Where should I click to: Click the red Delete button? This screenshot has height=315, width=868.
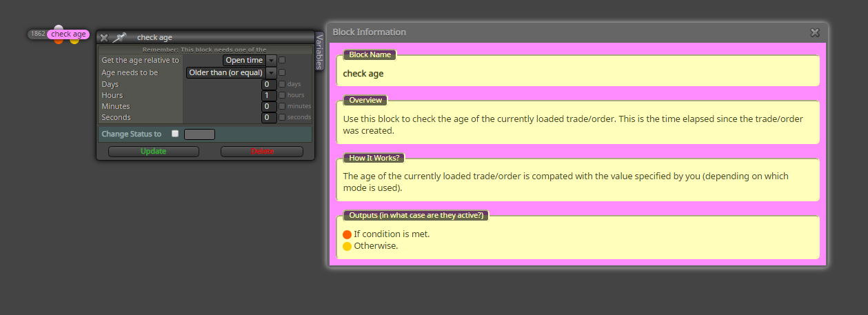262,152
